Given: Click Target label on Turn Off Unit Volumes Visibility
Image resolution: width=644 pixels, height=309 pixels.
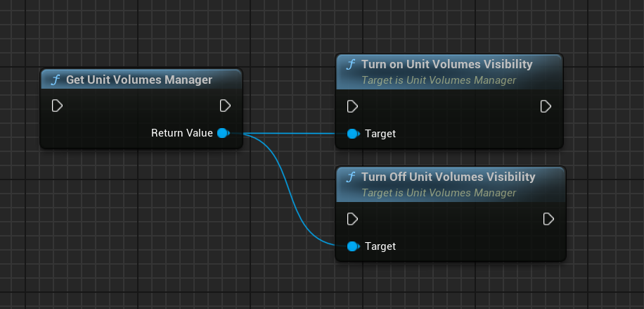Looking at the screenshot, I should click(x=380, y=246).
